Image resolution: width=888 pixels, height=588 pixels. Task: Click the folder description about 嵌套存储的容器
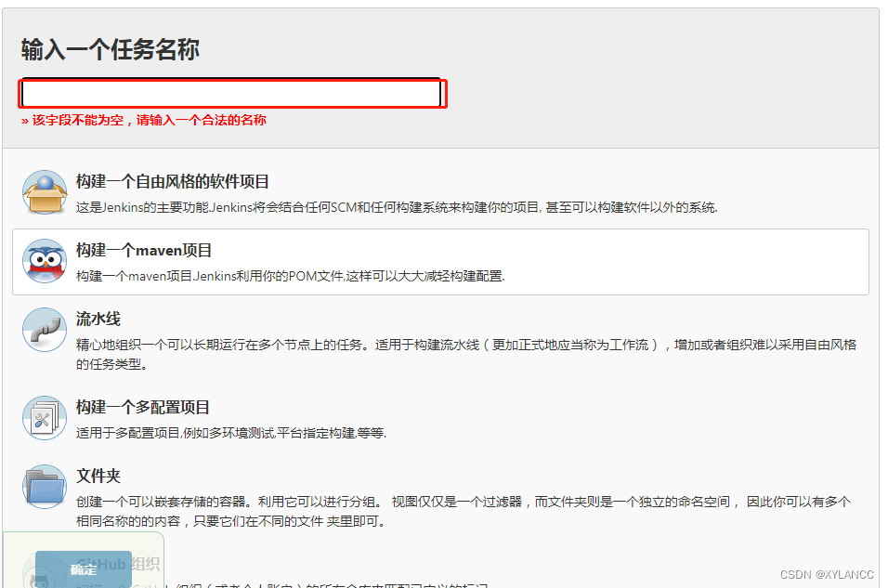[x=464, y=511]
